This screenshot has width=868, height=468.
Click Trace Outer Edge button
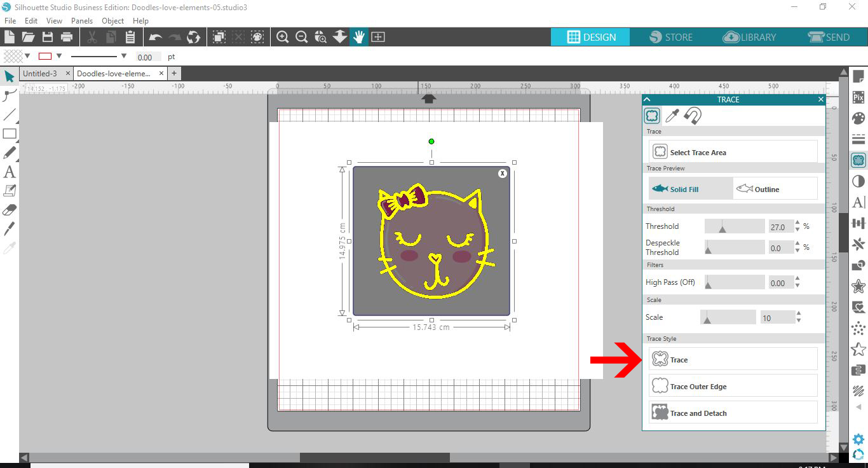733,386
